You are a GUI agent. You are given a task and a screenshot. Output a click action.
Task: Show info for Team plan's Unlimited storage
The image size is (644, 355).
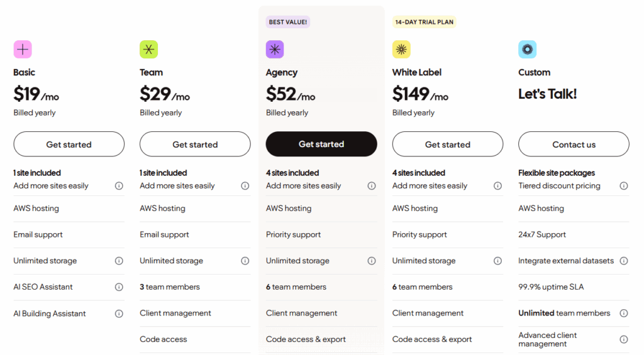pos(245,261)
